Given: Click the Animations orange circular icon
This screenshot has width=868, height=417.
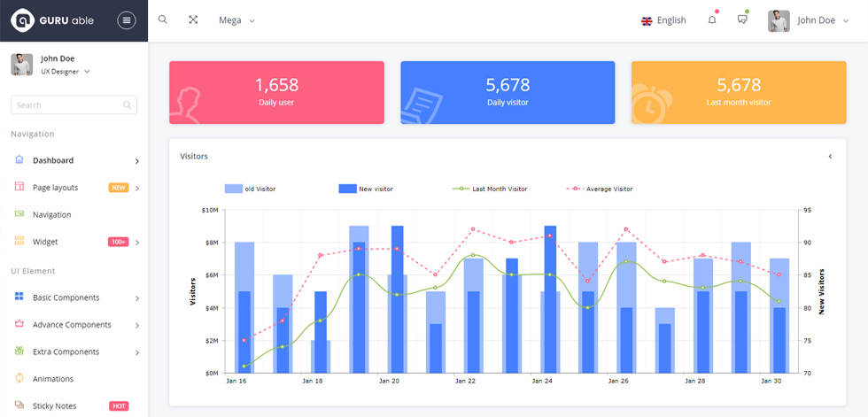Looking at the screenshot, I should click(19, 378).
